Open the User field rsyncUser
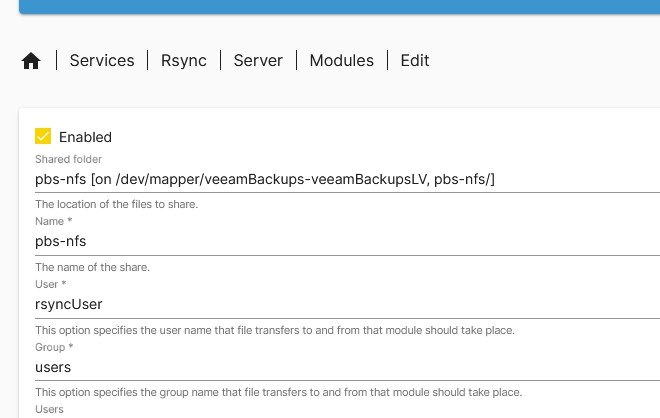This screenshot has height=418, width=660. (x=347, y=304)
